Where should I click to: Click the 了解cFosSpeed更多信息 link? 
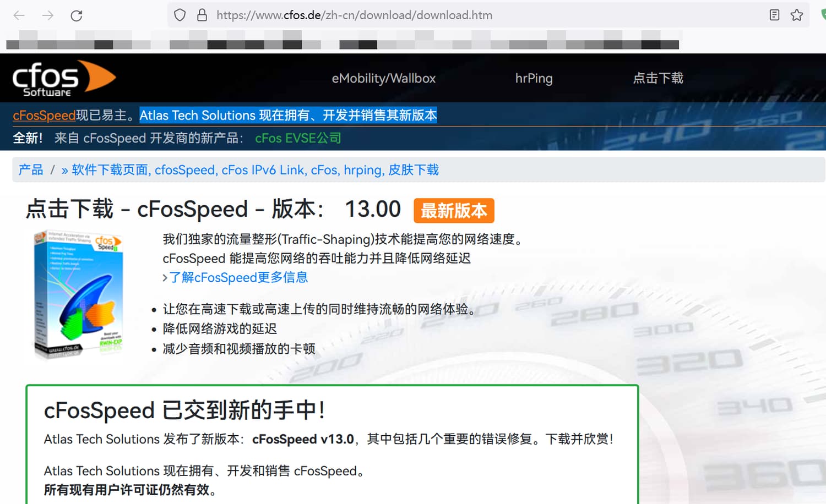238,277
